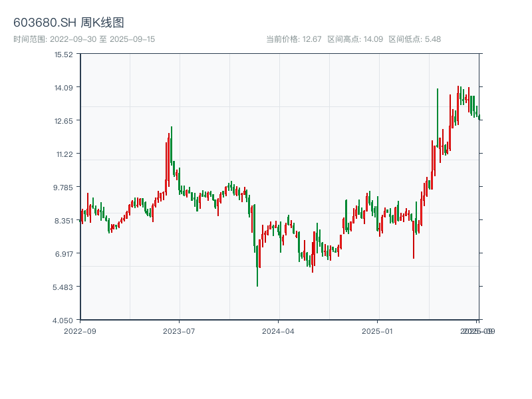Viewport: 532px width, 399px height.
Task: Click the 6.917 y-axis label
Action: [x=64, y=254]
